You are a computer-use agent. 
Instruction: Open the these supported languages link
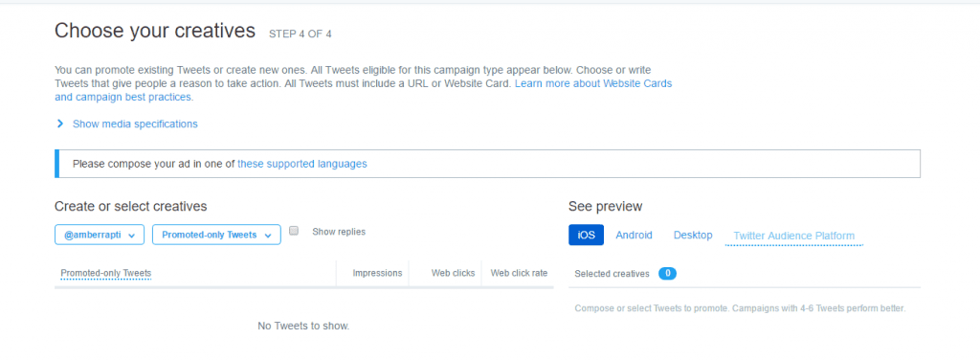pyautogui.click(x=301, y=164)
